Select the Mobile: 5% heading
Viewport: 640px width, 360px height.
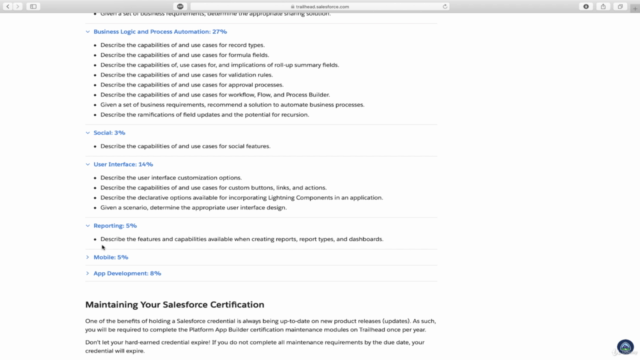tap(111, 257)
